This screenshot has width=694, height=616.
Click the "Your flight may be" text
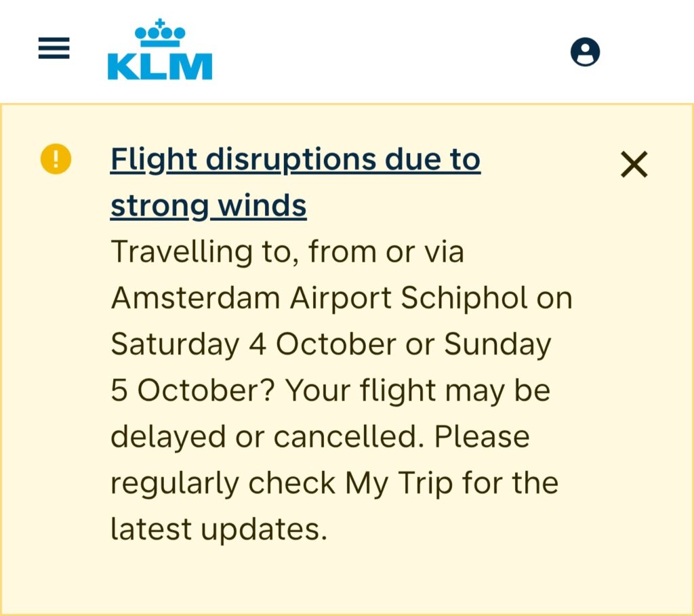[417, 391]
